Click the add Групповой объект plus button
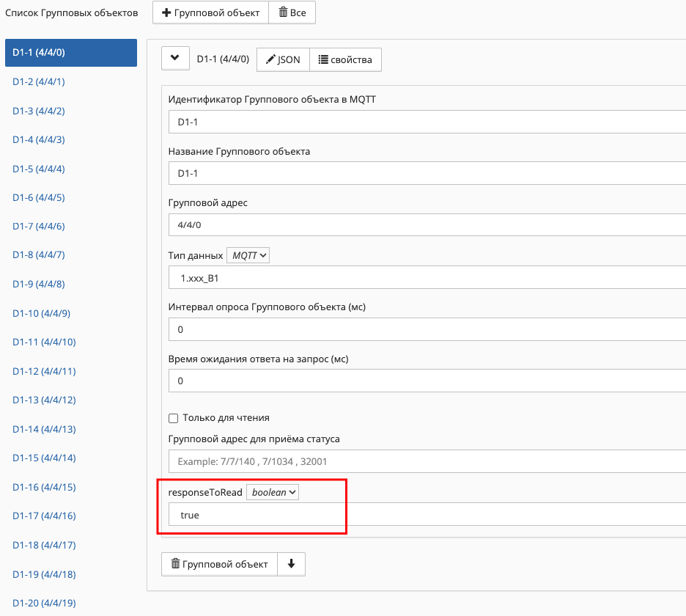686x616 pixels. (210, 13)
